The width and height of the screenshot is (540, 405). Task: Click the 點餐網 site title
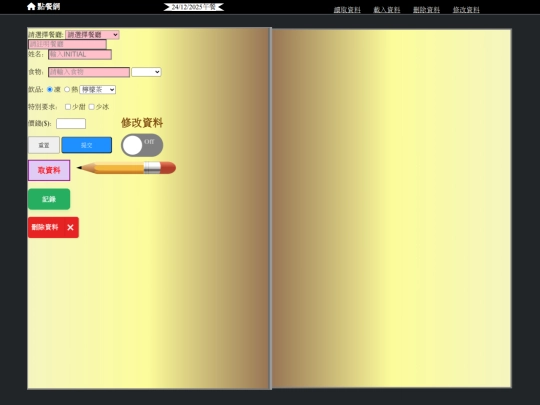point(49,7)
